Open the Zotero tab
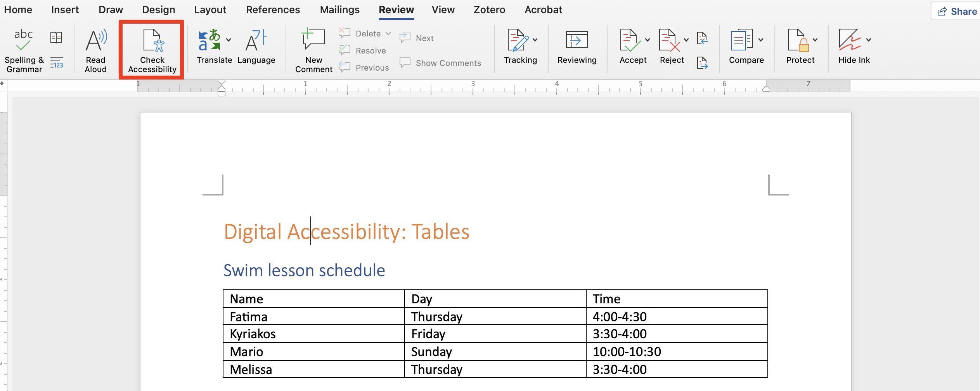Image resolution: width=980 pixels, height=391 pixels. click(489, 10)
